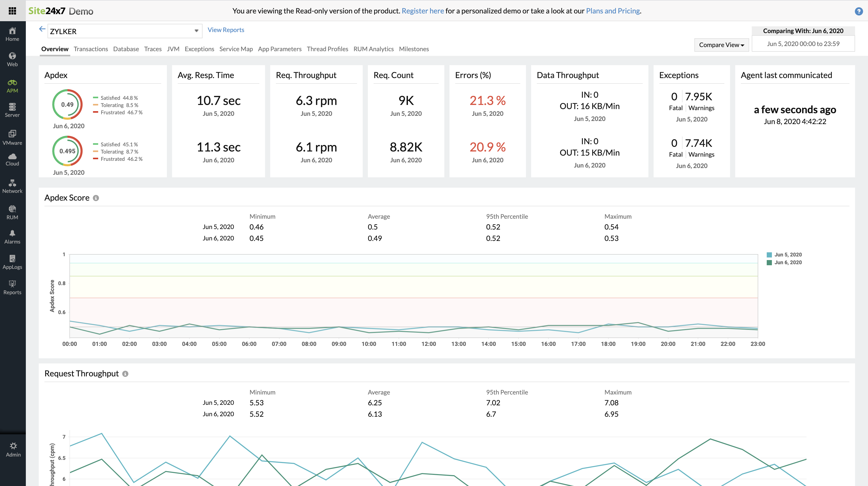Viewport: 868px width, 486px height.
Task: Expand the ZYLKER application dropdown
Action: point(196,31)
